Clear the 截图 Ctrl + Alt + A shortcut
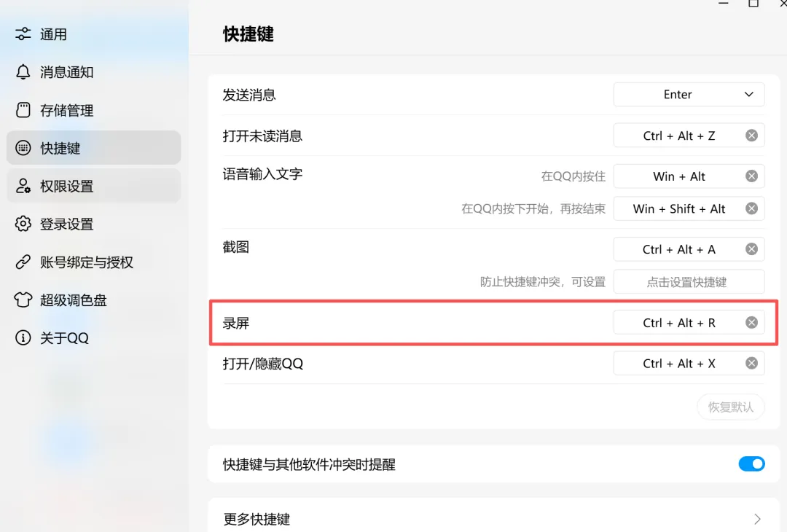This screenshot has width=787, height=532. pos(751,249)
